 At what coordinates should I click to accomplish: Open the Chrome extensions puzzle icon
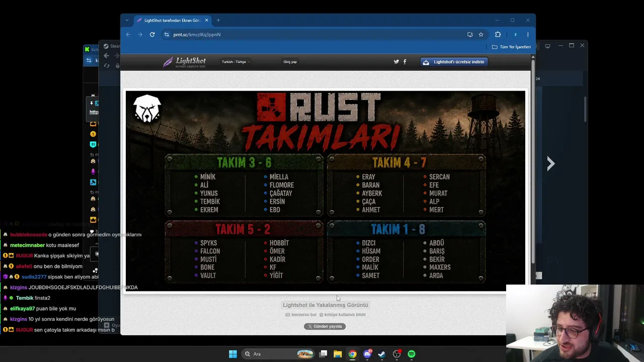[498, 35]
